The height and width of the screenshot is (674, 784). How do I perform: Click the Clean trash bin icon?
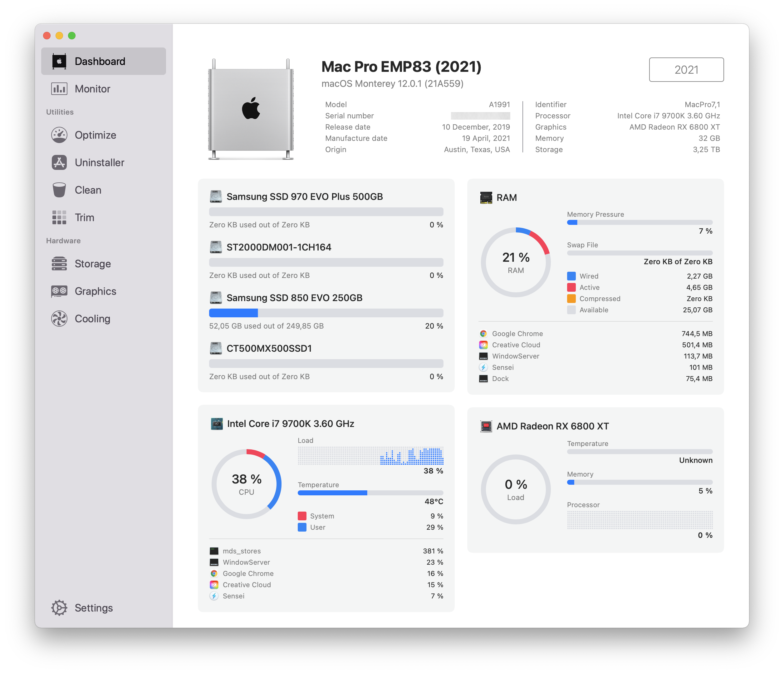(59, 190)
